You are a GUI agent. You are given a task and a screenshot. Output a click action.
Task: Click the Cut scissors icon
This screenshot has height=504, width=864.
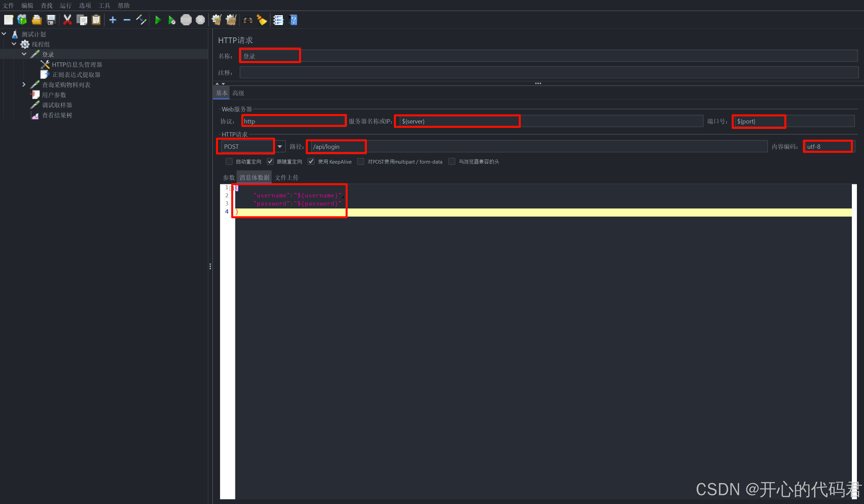click(x=67, y=20)
